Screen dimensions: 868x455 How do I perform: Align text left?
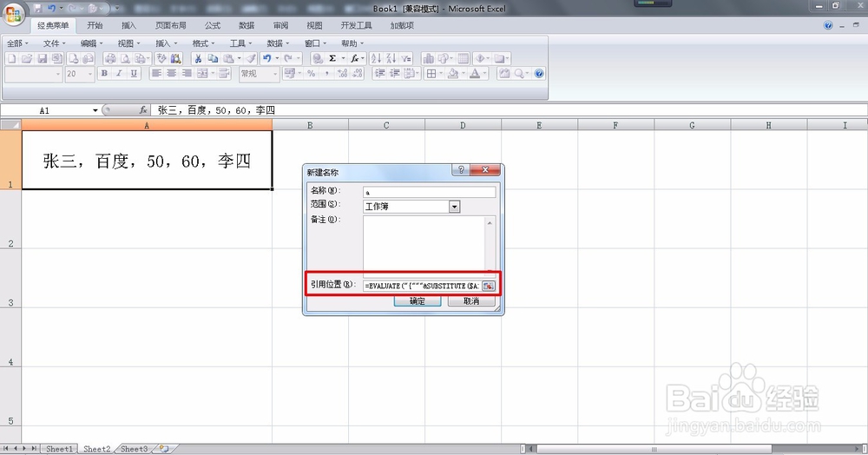click(x=156, y=74)
